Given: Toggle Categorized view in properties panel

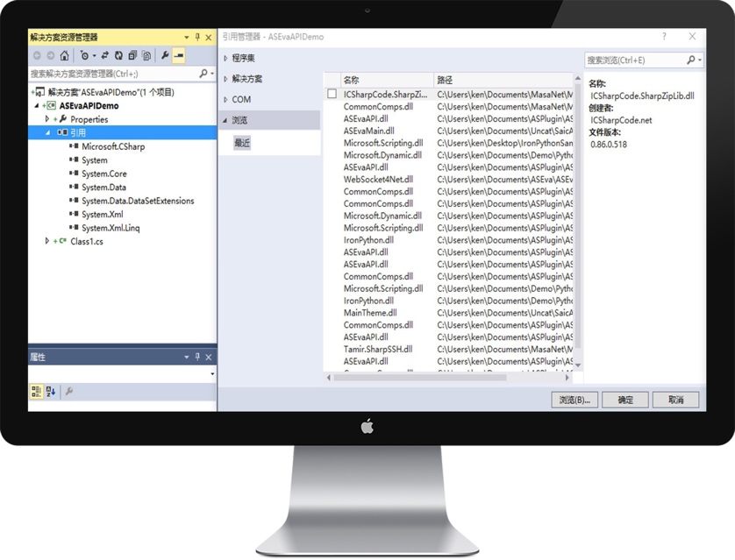Looking at the screenshot, I should click(36, 392).
